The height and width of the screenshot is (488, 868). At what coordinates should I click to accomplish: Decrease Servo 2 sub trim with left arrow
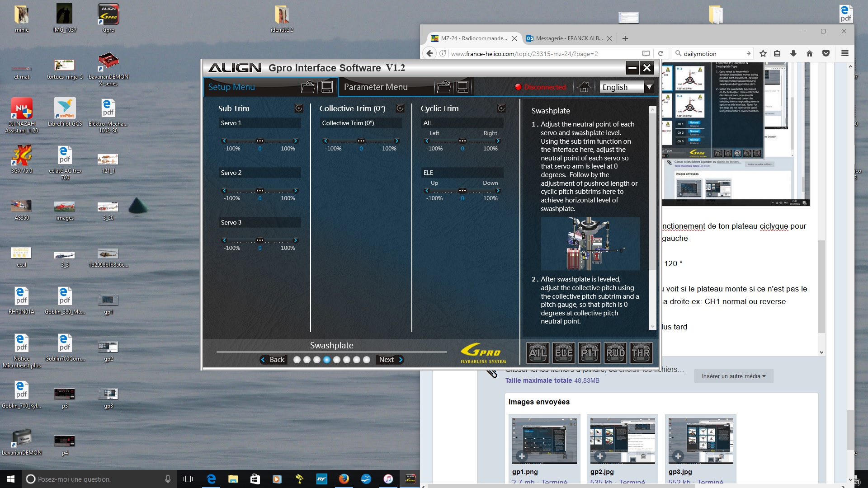(224, 191)
